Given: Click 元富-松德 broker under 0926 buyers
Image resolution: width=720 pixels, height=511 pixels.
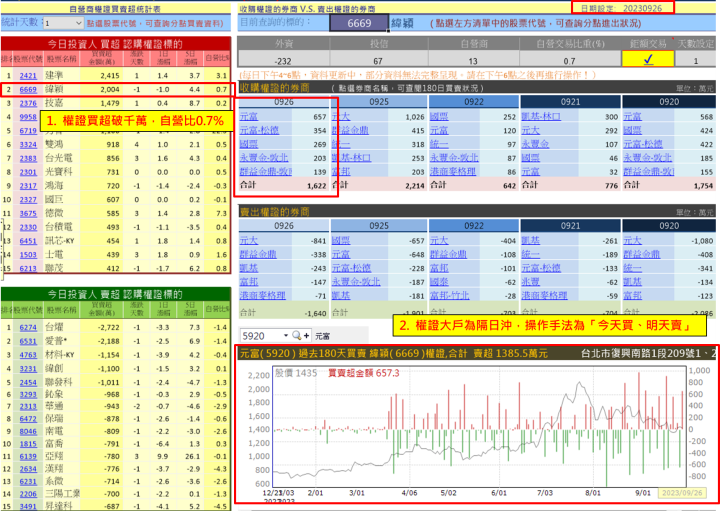Looking at the screenshot, I should click(x=259, y=130).
